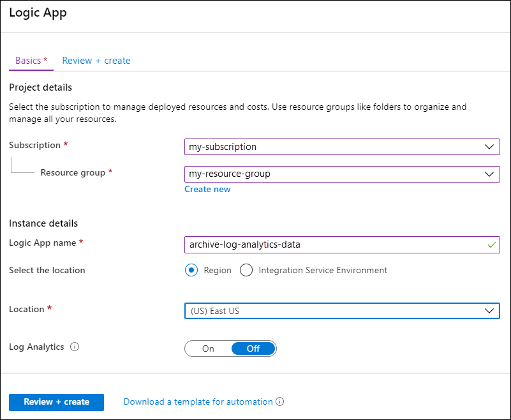
Task: Click the Log Analytics info icon
Action: pyautogui.click(x=75, y=347)
